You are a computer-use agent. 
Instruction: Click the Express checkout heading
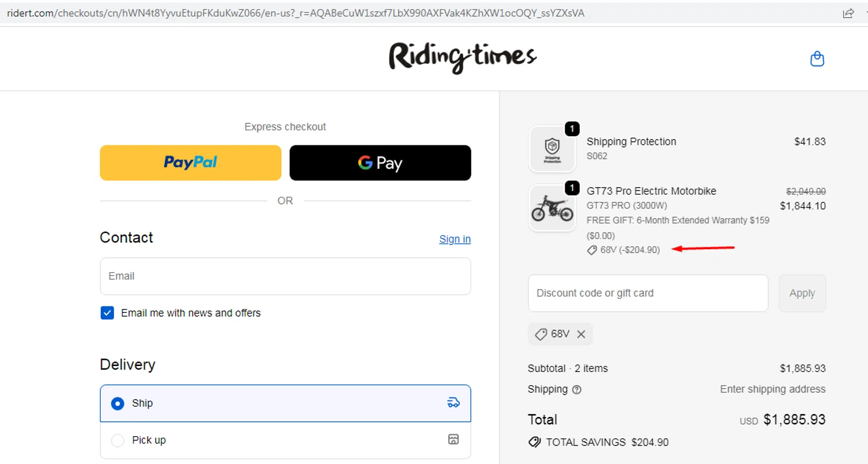pyautogui.click(x=285, y=127)
